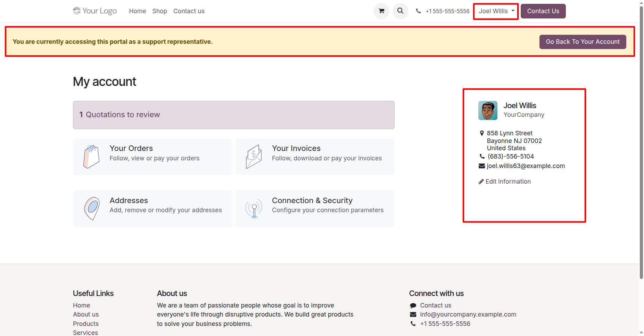Click info@yourcompany.example.com link

click(x=468, y=314)
